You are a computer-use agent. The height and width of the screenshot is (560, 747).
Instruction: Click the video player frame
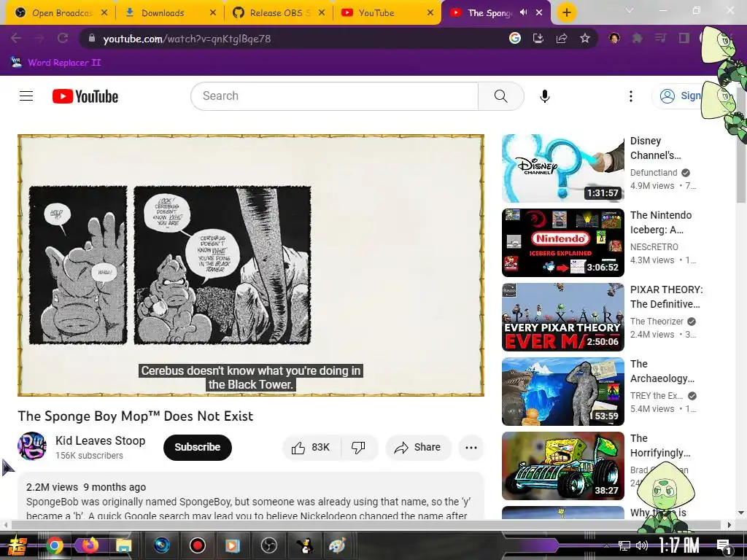pyautogui.click(x=251, y=265)
